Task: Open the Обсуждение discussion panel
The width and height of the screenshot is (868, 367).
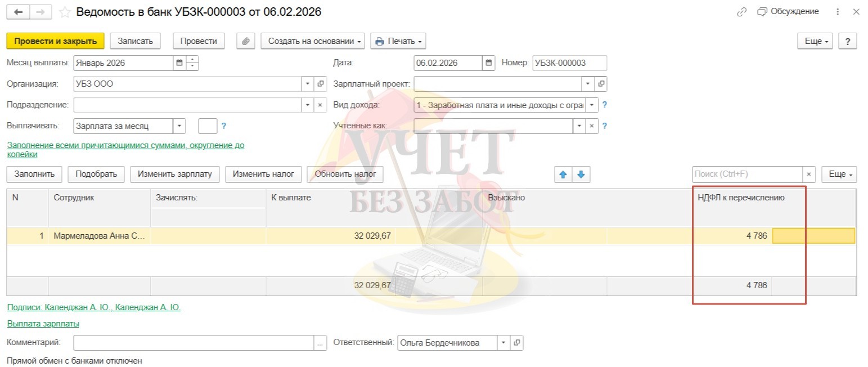Action: tap(788, 11)
